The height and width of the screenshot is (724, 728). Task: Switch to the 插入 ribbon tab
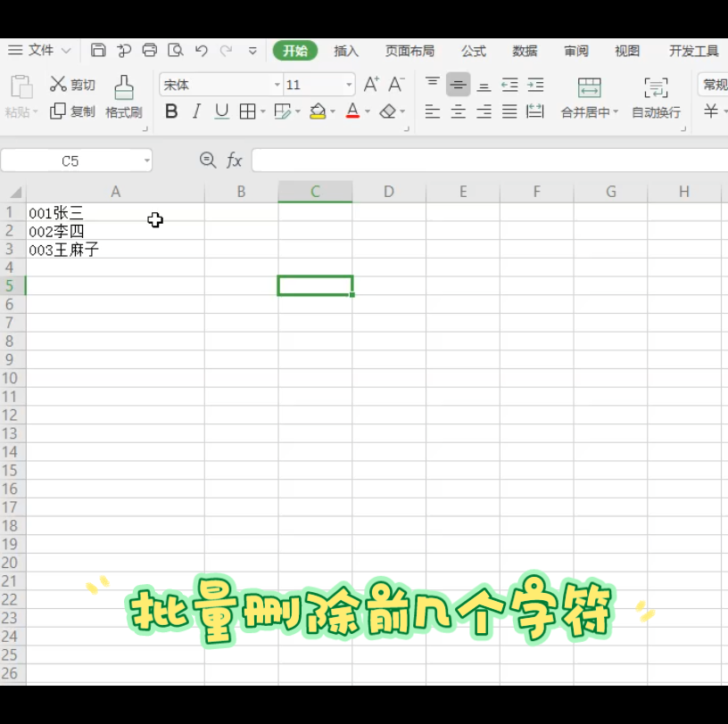346,51
